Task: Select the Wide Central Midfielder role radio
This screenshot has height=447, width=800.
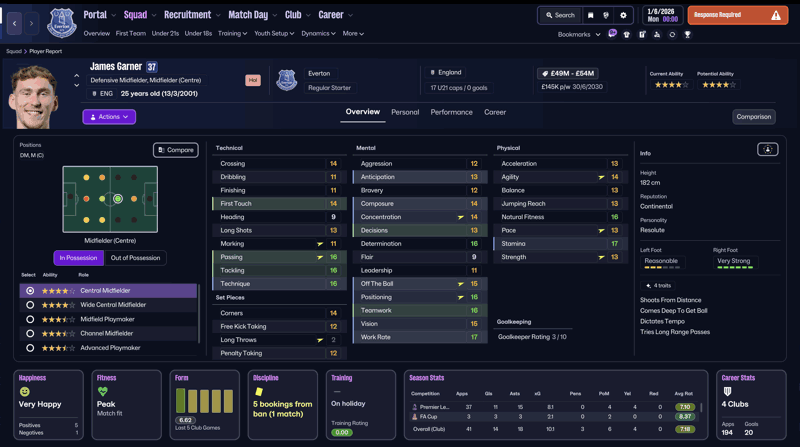Action: (x=30, y=305)
